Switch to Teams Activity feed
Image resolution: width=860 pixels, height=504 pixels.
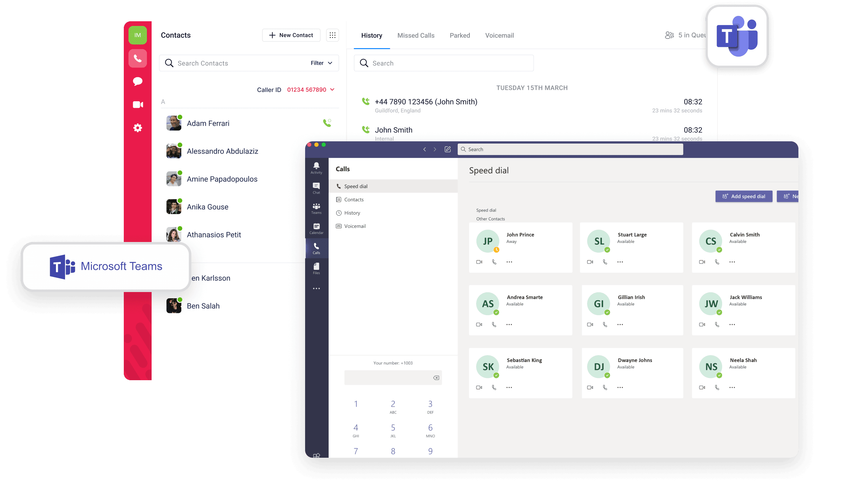click(x=316, y=167)
